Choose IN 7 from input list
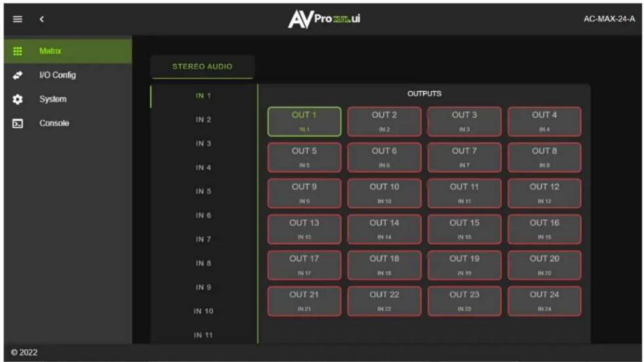The height and width of the screenshot is (362, 644). point(203,239)
